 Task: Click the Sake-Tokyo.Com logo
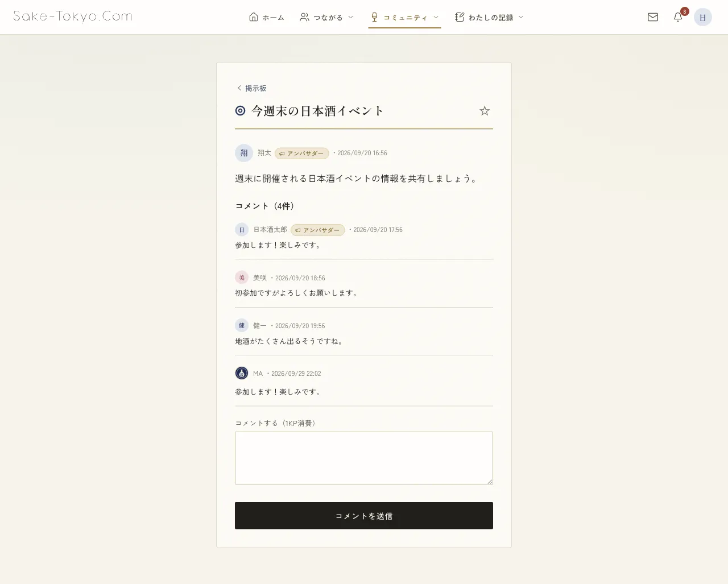73,16
